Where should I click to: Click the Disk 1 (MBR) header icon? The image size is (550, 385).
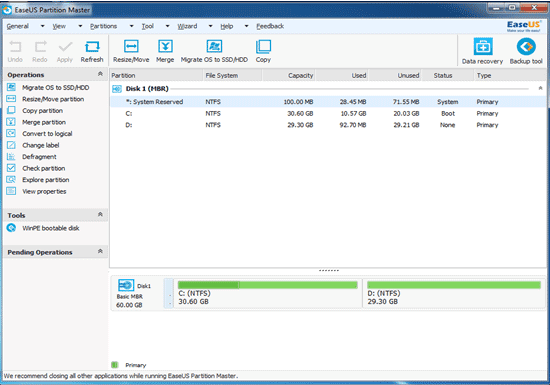pyautogui.click(x=117, y=89)
